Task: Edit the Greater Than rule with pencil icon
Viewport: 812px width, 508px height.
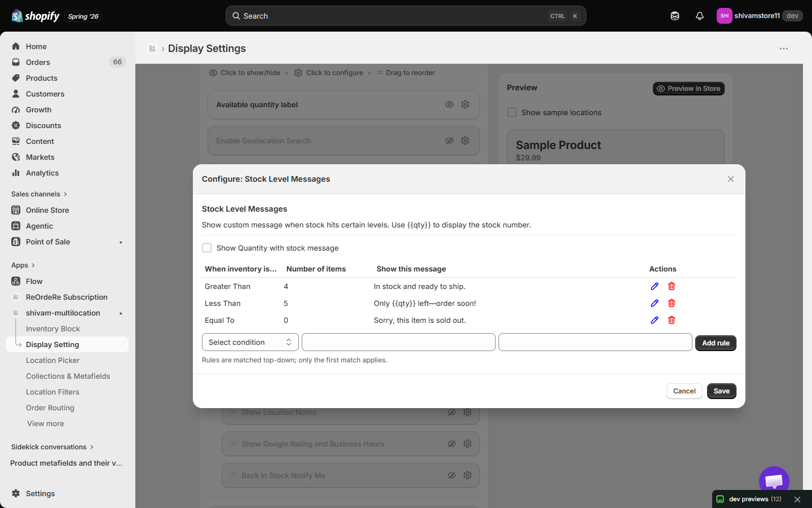Action: click(x=655, y=286)
